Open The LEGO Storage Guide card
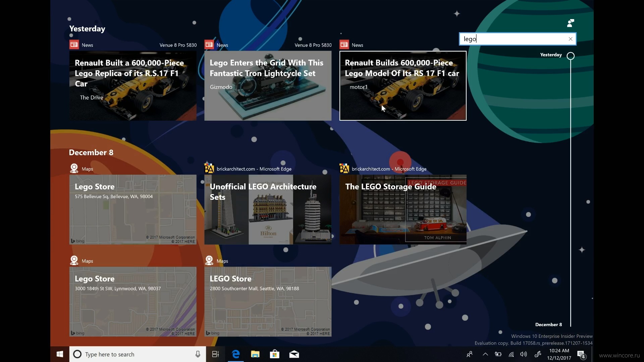 pos(403,209)
